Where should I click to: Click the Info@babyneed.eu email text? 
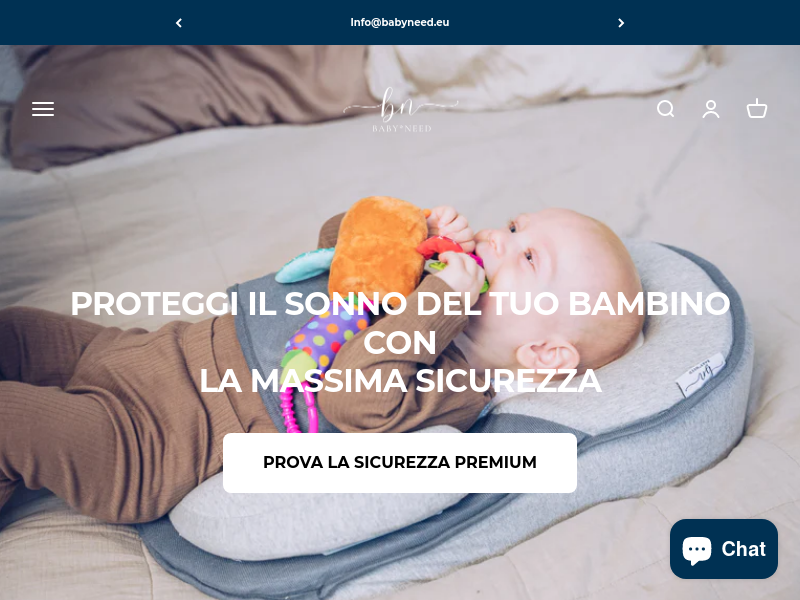(399, 22)
